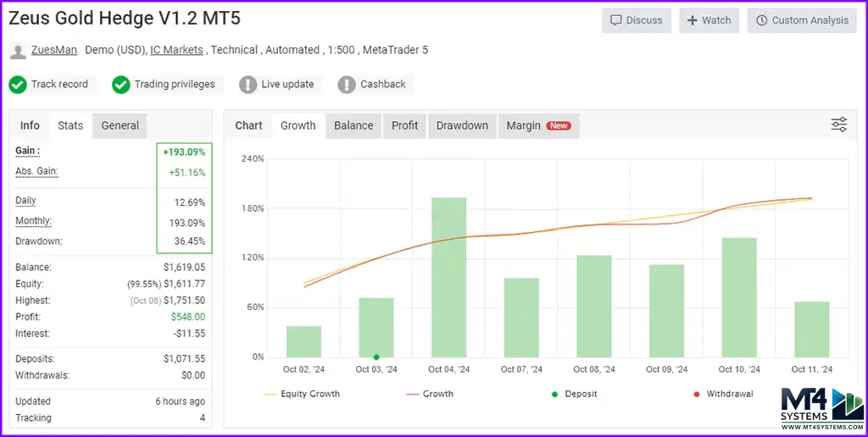Open the Discuss button
The width and height of the screenshot is (868, 437).
[x=637, y=20]
